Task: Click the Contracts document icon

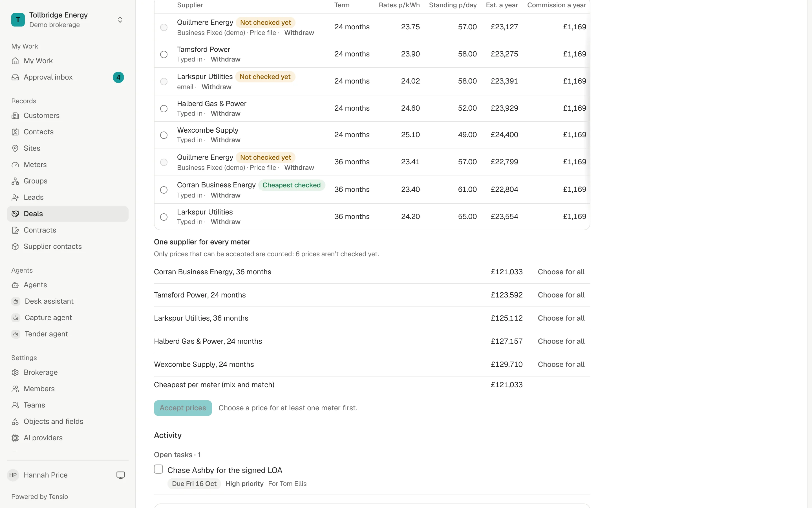Action: coord(15,230)
